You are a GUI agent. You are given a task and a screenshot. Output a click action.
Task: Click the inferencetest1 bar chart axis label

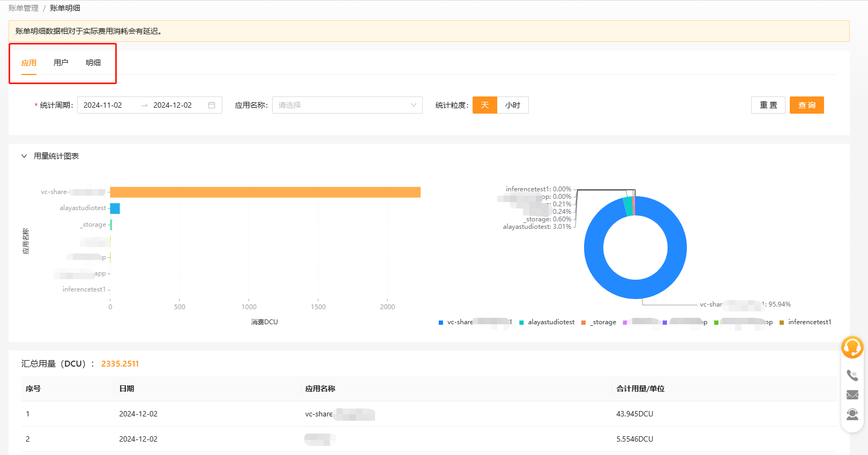click(x=84, y=289)
